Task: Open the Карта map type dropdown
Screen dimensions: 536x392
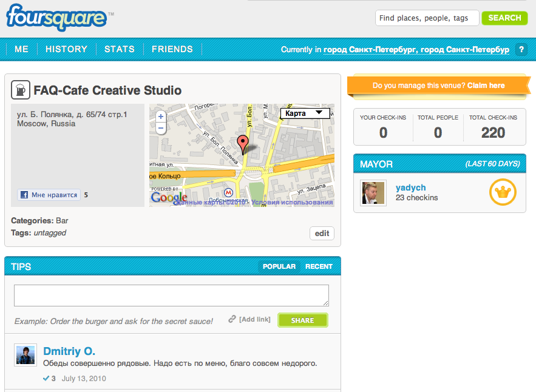Action: tap(305, 113)
